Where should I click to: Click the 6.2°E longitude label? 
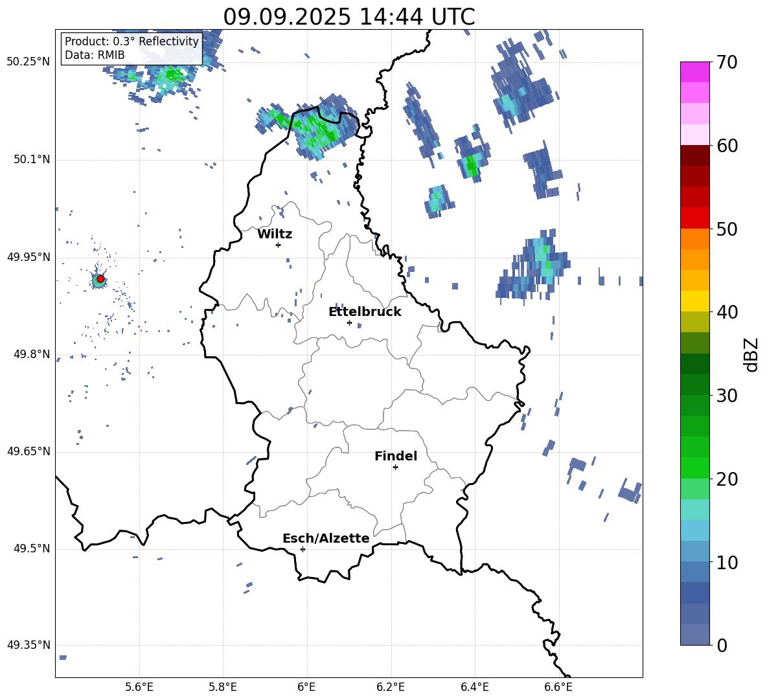coord(391,687)
